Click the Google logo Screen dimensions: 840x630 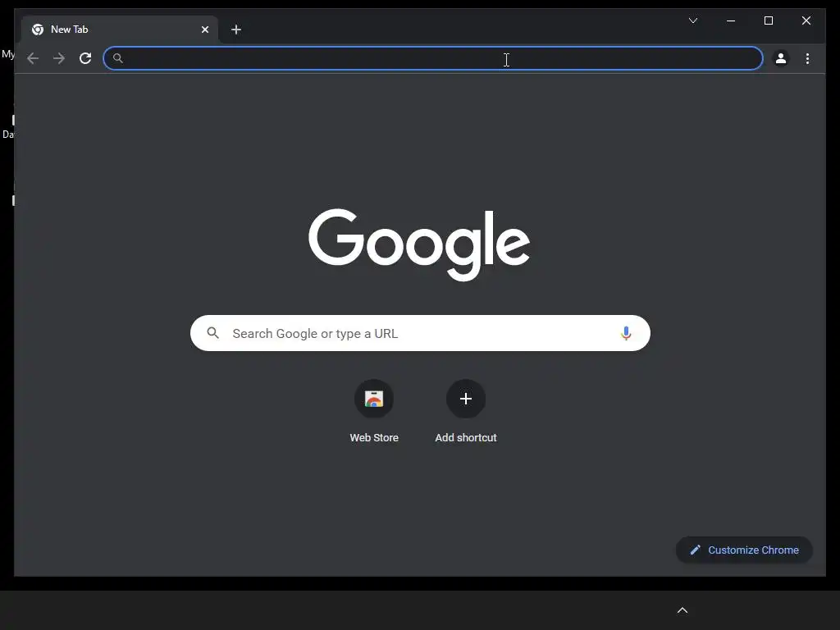(x=419, y=244)
